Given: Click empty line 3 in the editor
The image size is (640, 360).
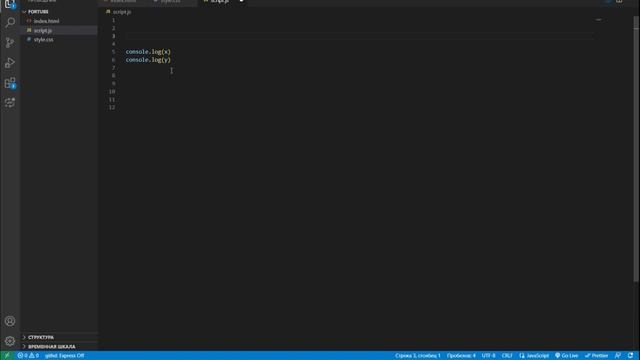Looking at the screenshot, I should [359, 36].
